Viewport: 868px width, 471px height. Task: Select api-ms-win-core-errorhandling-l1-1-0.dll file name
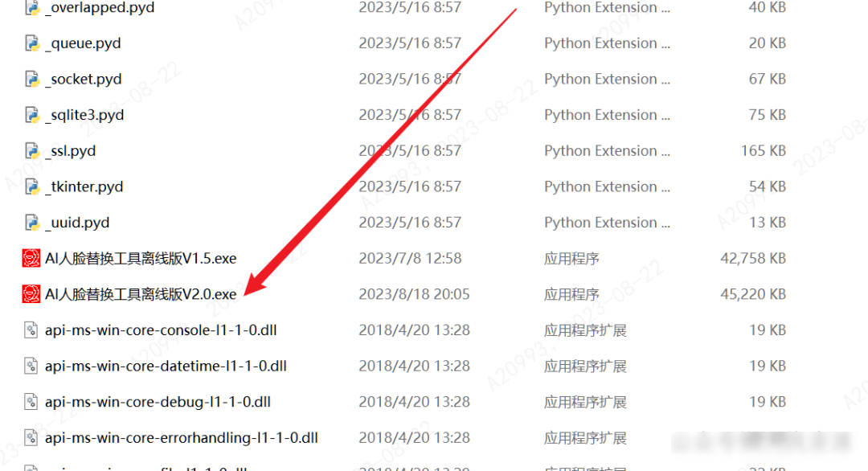(182, 438)
